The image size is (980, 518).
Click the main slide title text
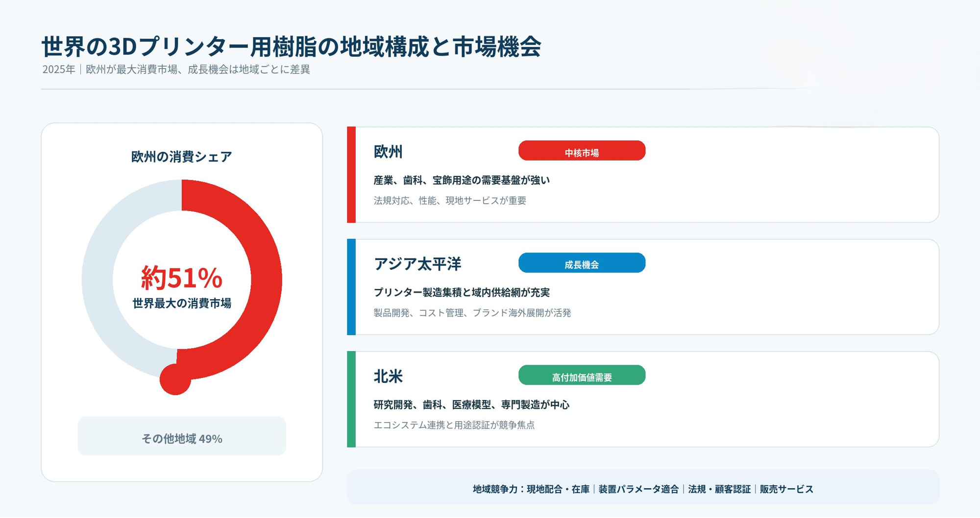tap(291, 47)
